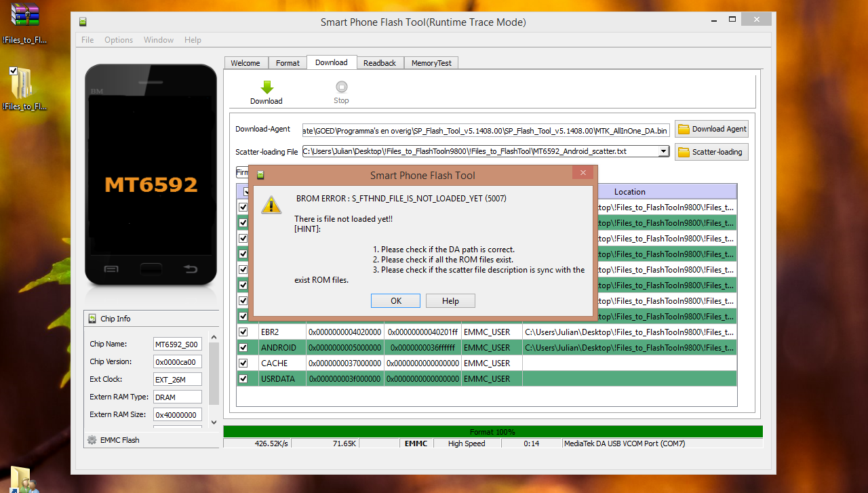
Task: Click the 0x0000000037000000 begin address cell
Action: pyautogui.click(x=344, y=363)
